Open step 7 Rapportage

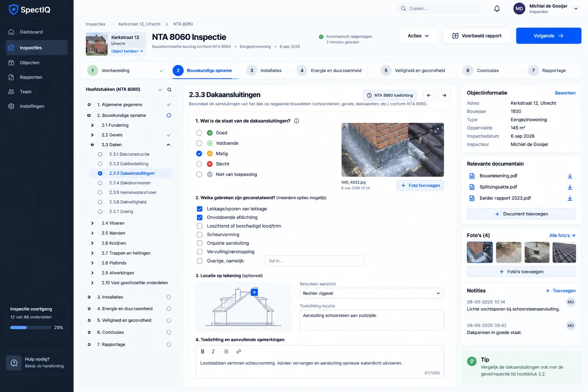pyautogui.click(x=547, y=70)
